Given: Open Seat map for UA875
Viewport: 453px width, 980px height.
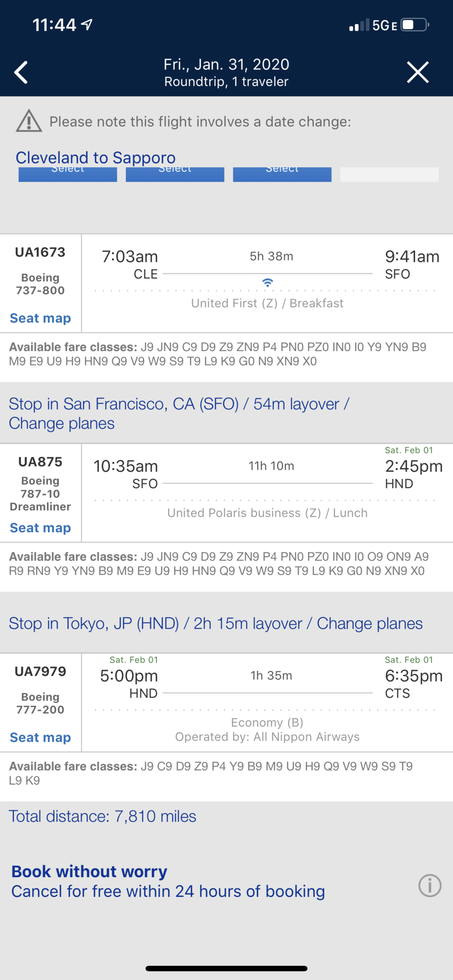Looking at the screenshot, I should [x=40, y=528].
